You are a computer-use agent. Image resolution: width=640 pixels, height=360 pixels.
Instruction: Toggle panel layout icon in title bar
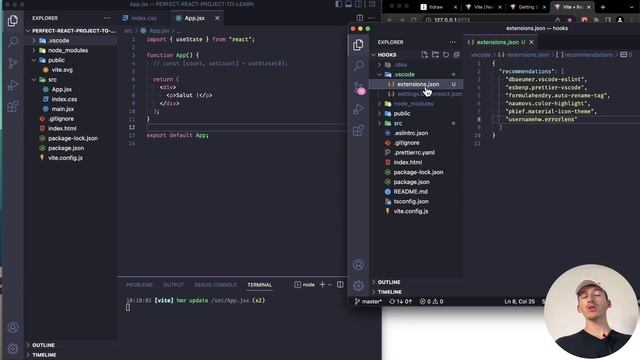[x=349, y=4]
